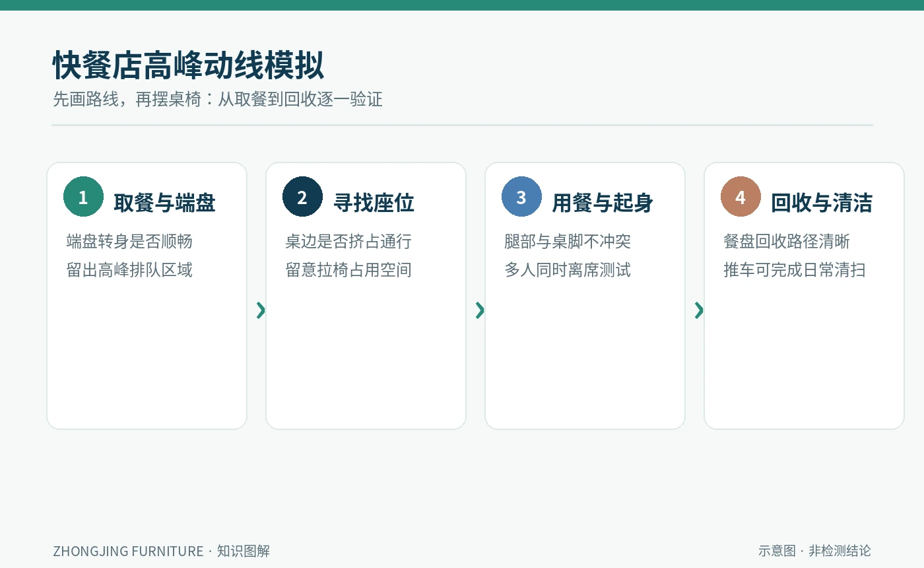Click the dark navy step 2 circle badge
The width and height of the screenshot is (924, 568).
302,197
